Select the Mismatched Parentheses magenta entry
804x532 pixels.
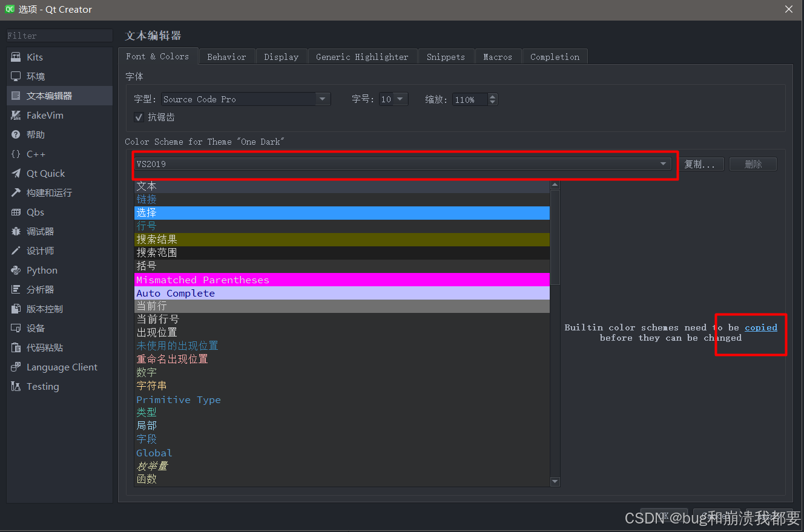[x=342, y=280]
